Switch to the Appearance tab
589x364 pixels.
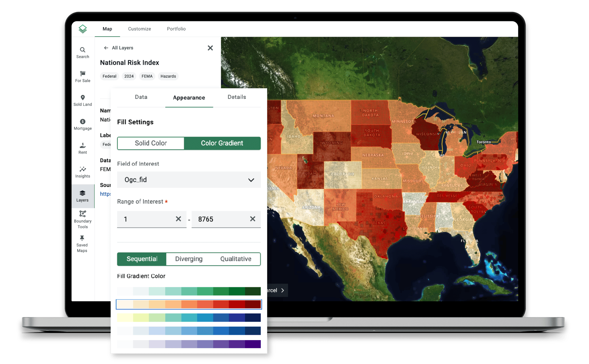[189, 98]
